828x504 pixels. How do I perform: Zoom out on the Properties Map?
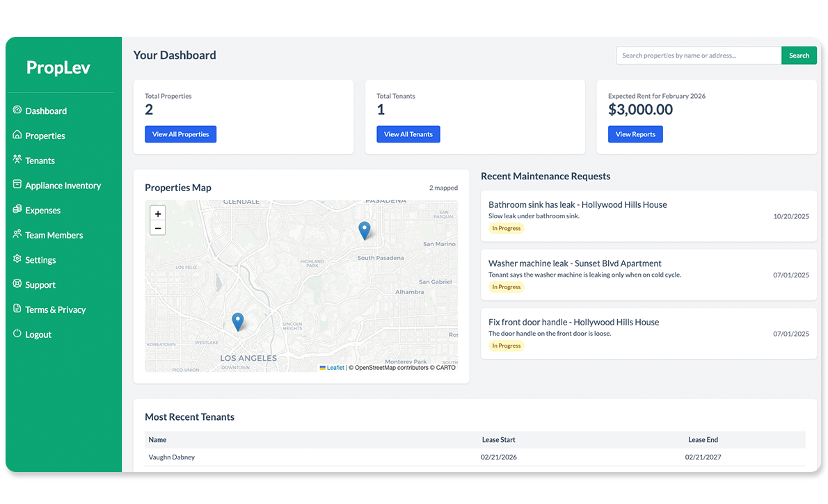click(x=158, y=228)
